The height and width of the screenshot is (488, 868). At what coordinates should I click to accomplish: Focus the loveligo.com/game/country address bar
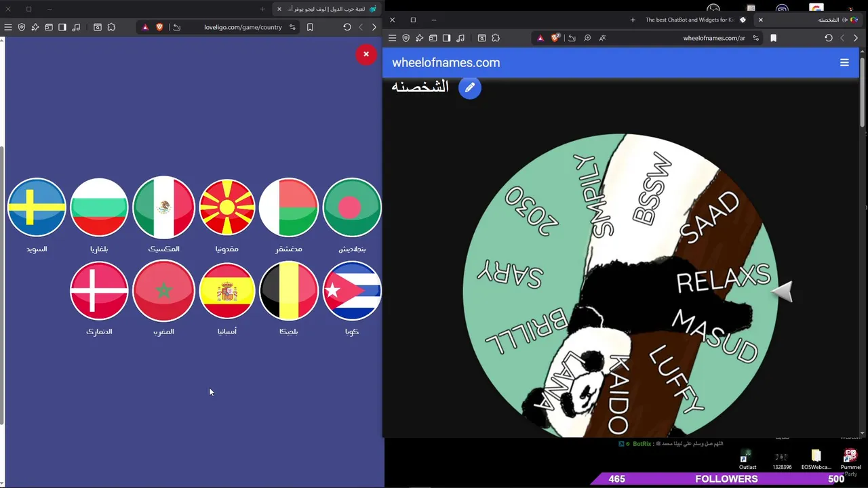pos(243,27)
